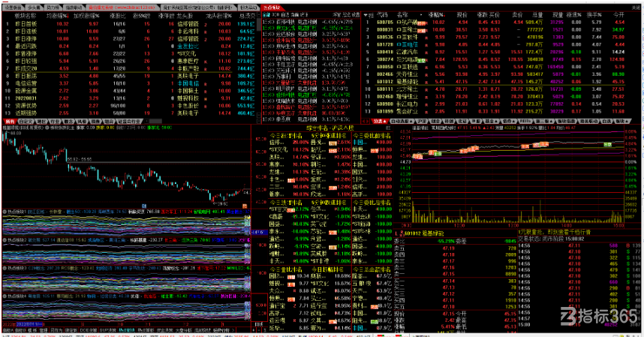Expand the 自动选股▲ tab menu

[402, 122]
